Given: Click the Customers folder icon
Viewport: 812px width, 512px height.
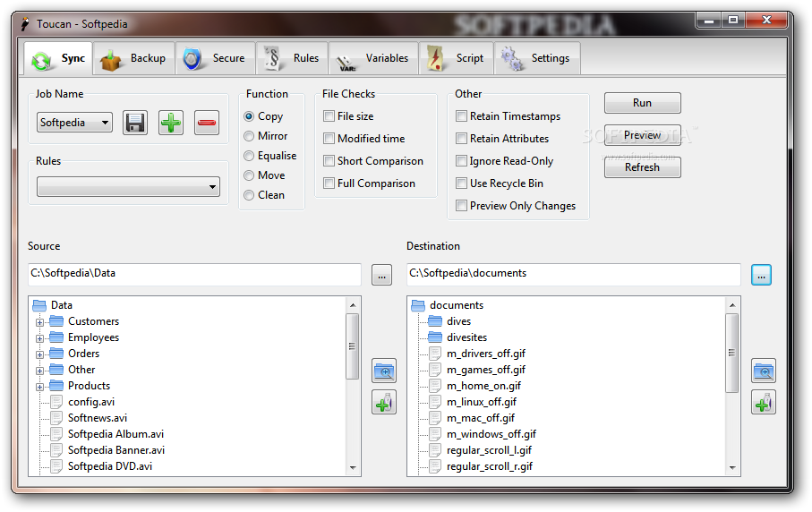Looking at the screenshot, I should click(x=56, y=321).
